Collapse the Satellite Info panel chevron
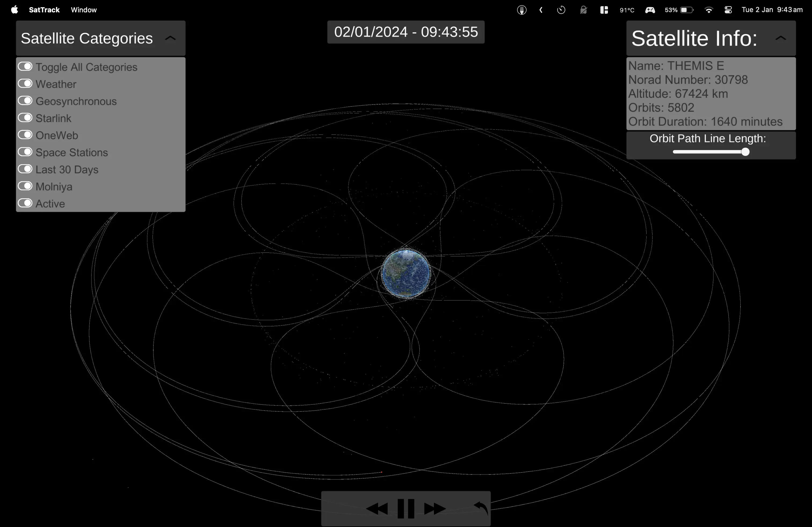This screenshot has width=812, height=527. (x=781, y=38)
